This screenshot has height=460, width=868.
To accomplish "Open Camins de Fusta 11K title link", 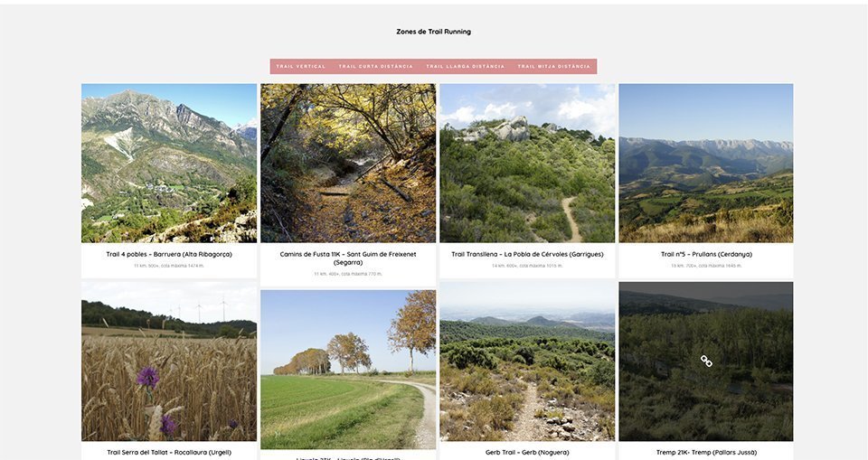I will tap(348, 258).
